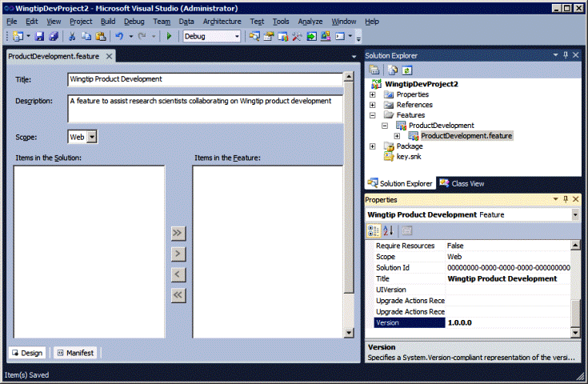Click the Property Pages icon in Properties panel
Screen dimensions: 588x384
tap(407, 230)
